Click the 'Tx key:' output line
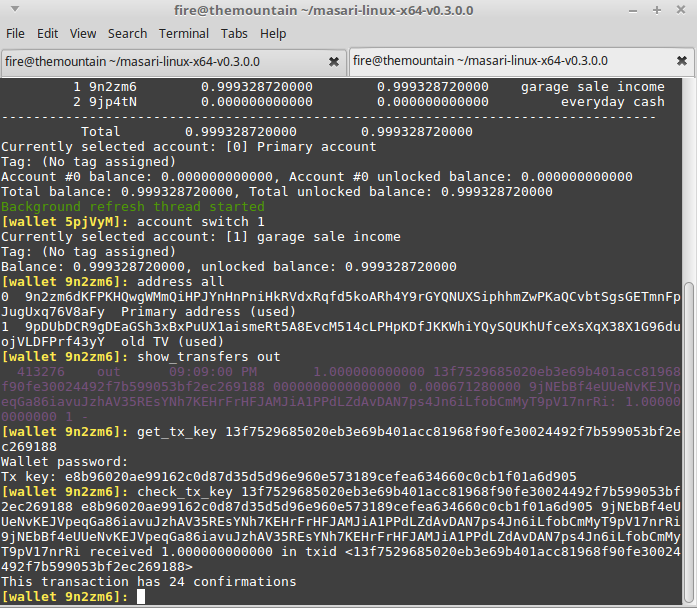 pyautogui.click(x=288, y=477)
